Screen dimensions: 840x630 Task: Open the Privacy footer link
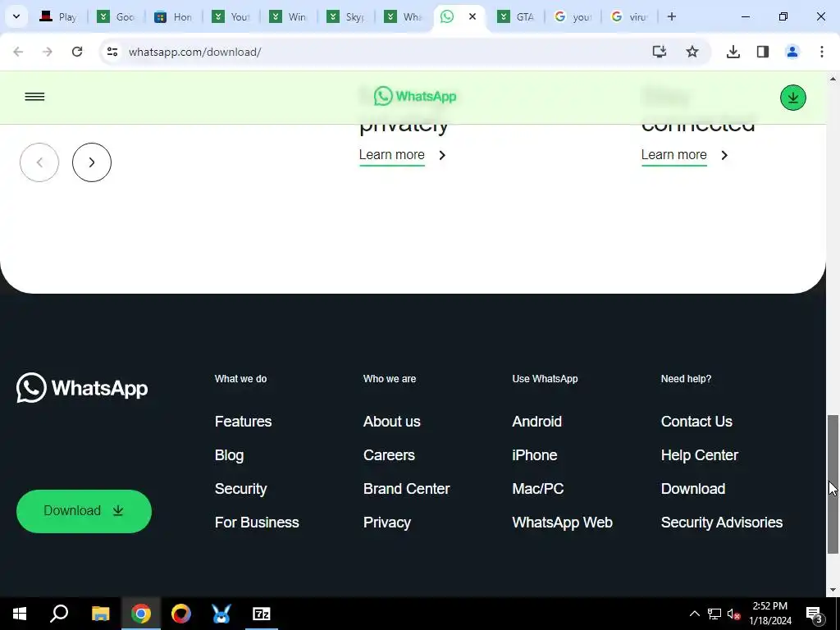(x=387, y=523)
